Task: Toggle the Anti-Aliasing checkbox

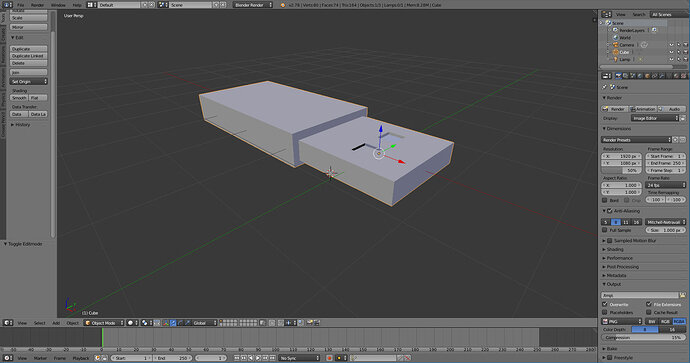Action: coord(609,211)
